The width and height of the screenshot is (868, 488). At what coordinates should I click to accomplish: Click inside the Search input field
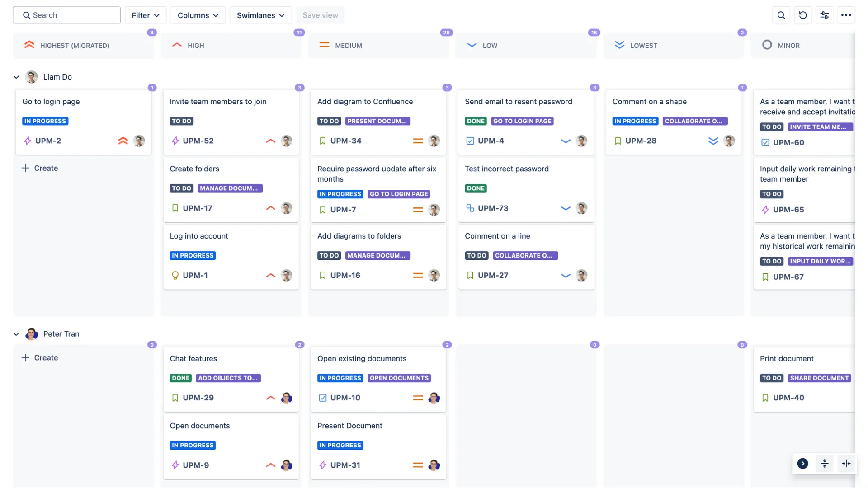tap(66, 15)
